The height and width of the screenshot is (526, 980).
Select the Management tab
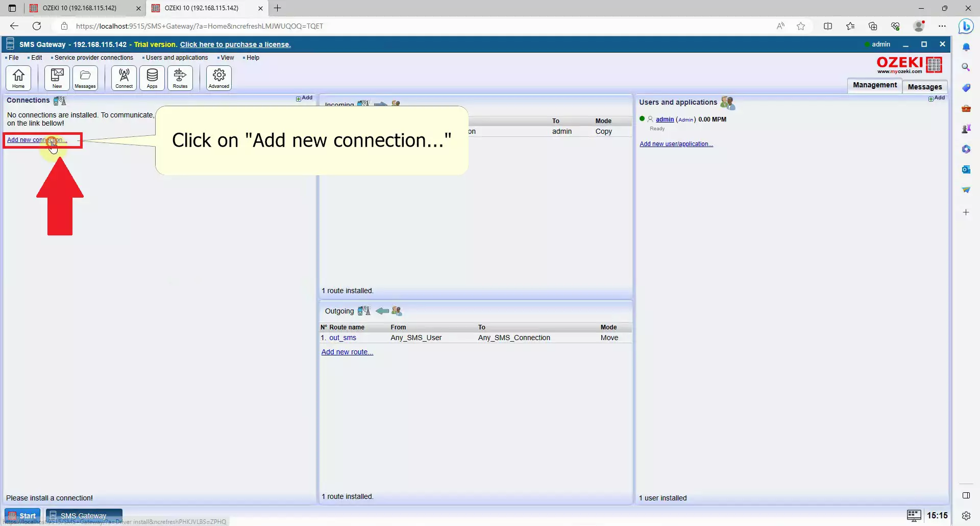874,85
